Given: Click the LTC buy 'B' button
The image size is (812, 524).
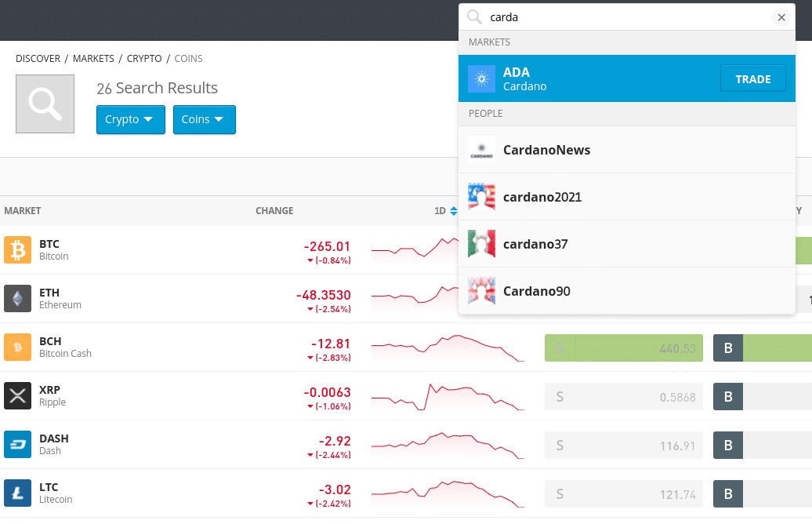Looking at the screenshot, I should [x=728, y=494].
